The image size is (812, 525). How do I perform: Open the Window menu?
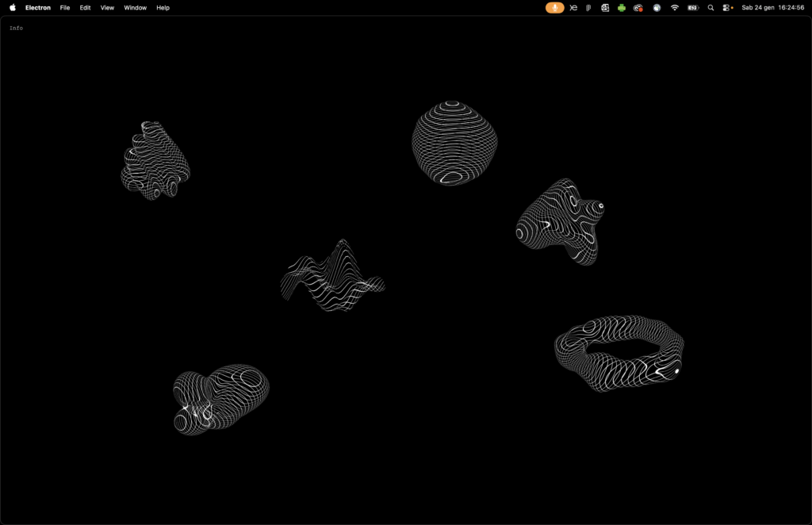point(135,7)
